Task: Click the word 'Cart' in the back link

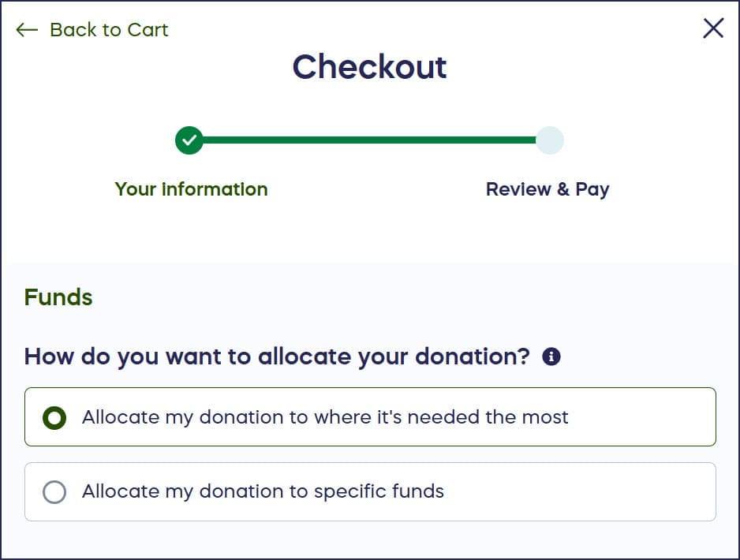Action: point(148,30)
